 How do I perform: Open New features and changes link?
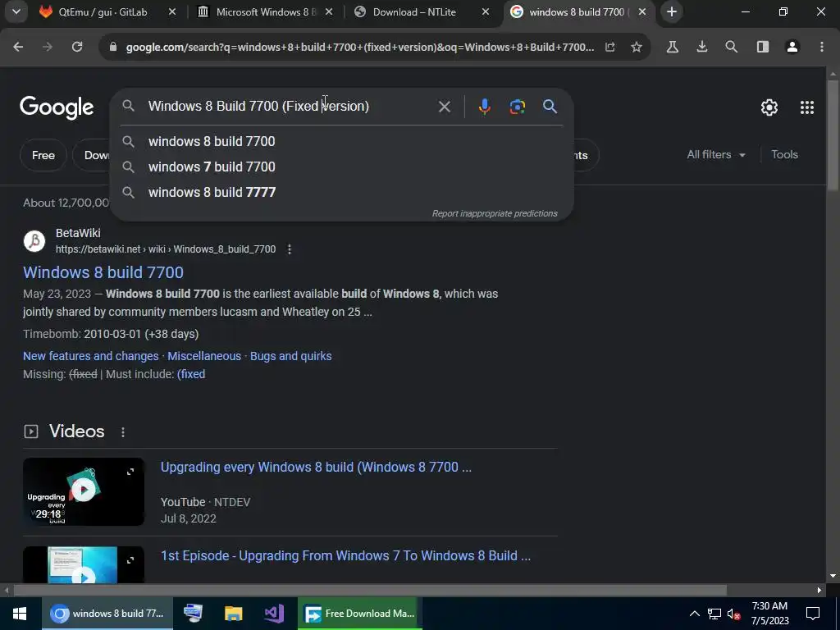tap(90, 356)
